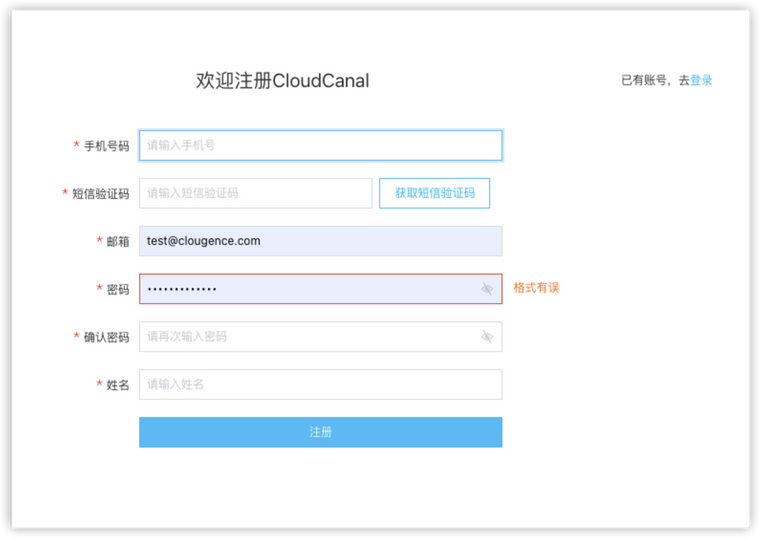The height and width of the screenshot is (538, 760).
Task: Click the 手机号码 field label
Action: coord(106,146)
